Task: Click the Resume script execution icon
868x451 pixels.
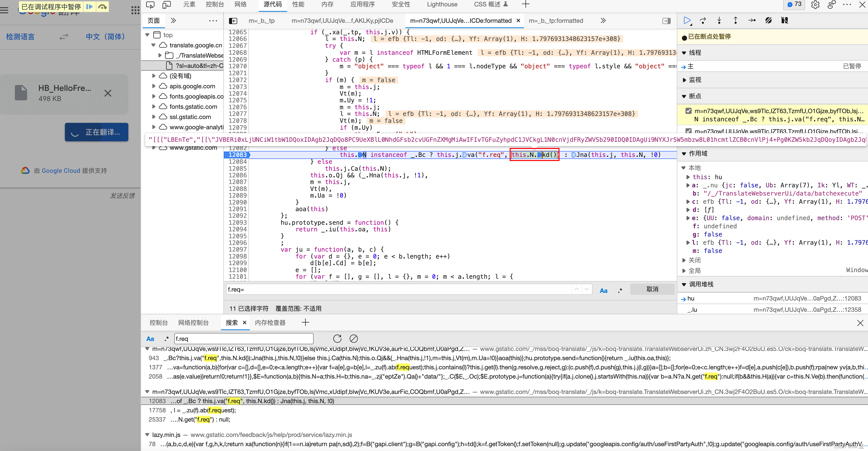Action: (687, 20)
